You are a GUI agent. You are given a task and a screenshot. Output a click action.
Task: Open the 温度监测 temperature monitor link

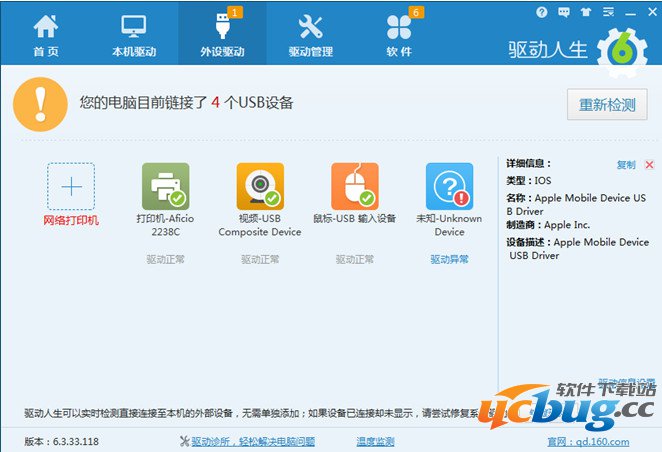click(375, 441)
